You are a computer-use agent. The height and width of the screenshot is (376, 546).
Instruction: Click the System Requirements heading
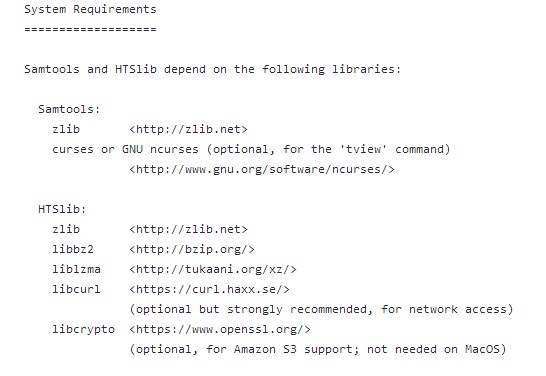90,9
